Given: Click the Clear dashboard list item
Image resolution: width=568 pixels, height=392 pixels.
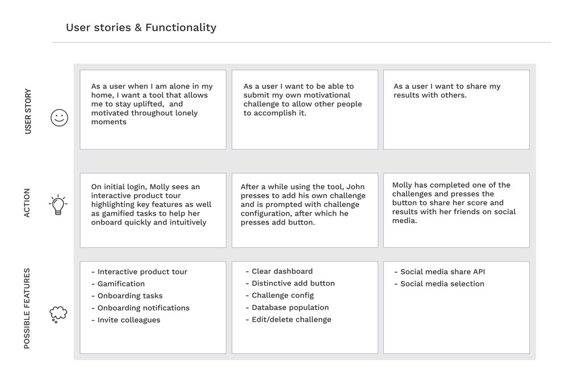Looking at the screenshot, I should pyautogui.click(x=279, y=272).
